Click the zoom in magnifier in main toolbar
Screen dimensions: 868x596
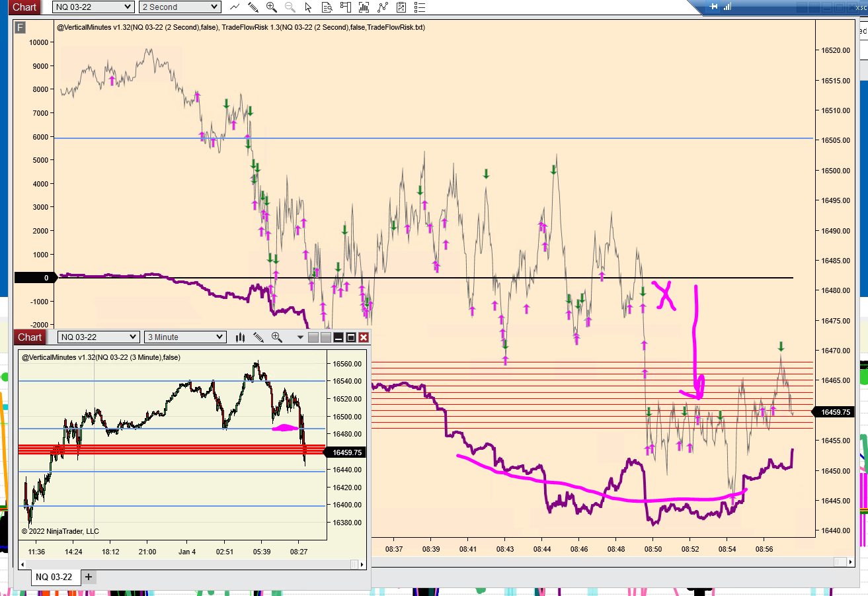point(272,7)
